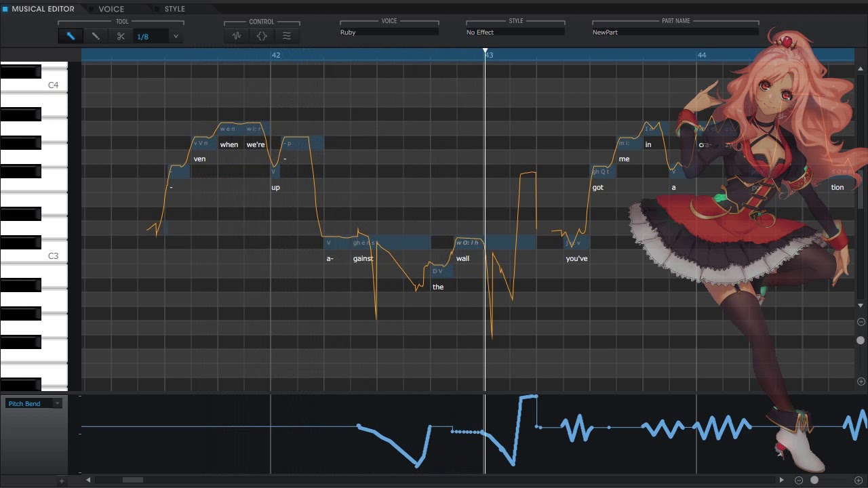Select the note with lyric 'got'
Screen dimensions: 868x488
pos(603,171)
